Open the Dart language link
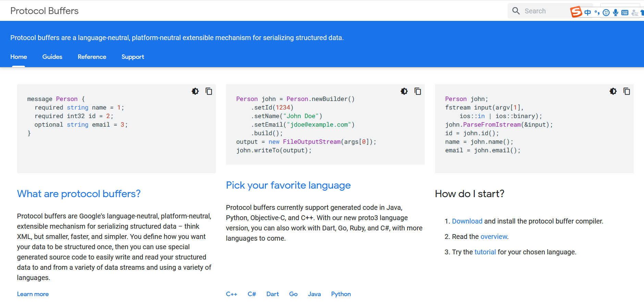Screen dimensions: 644x305 coord(273,294)
